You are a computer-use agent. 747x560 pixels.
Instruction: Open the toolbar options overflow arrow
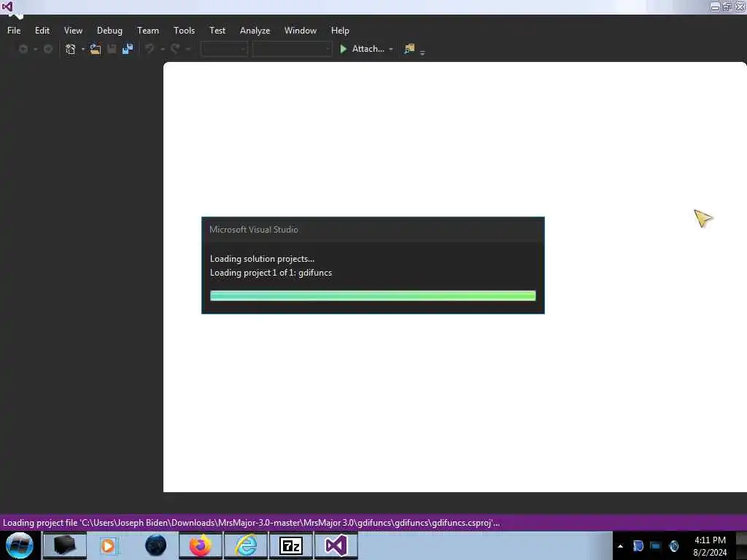coord(422,52)
